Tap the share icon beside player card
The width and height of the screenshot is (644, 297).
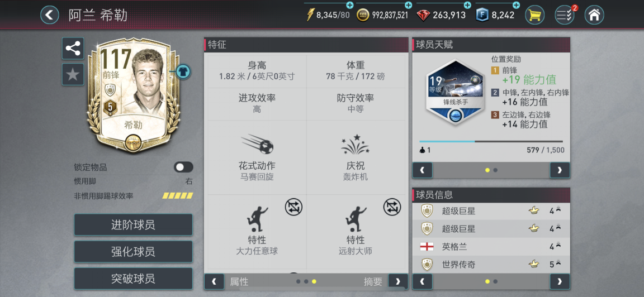tap(73, 49)
